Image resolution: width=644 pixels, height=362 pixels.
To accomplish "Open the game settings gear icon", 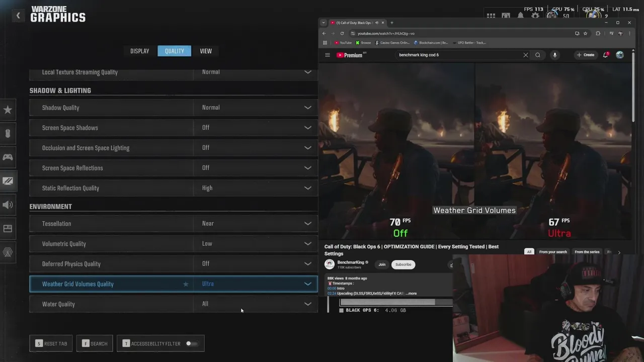I will pos(535,16).
